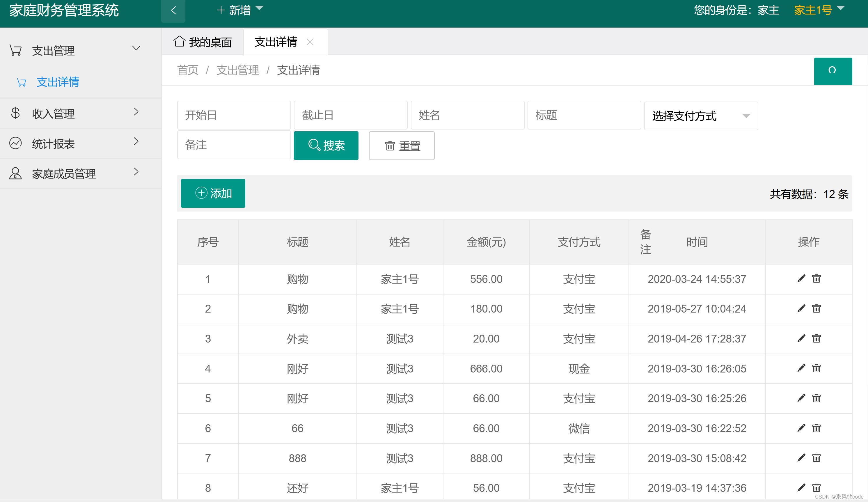868x502 pixels.
Task: Delete the row 3 外卖 record via trash icon
Action: 816,338
